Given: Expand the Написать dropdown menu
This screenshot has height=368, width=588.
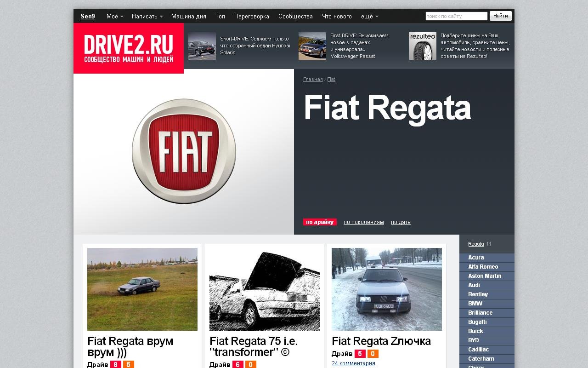Looking at the screenshot, I should (x=147, y=17).
